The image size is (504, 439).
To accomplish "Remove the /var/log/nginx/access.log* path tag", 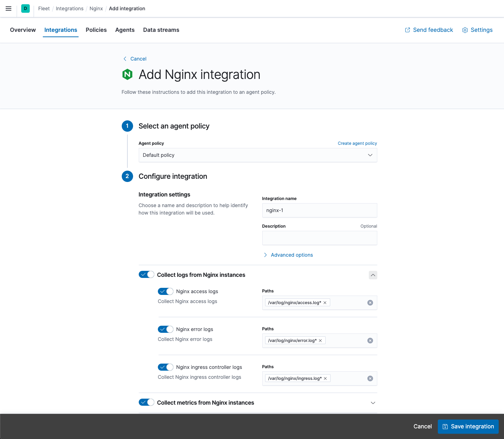I will pyautogui.click(x=325, y=302).
